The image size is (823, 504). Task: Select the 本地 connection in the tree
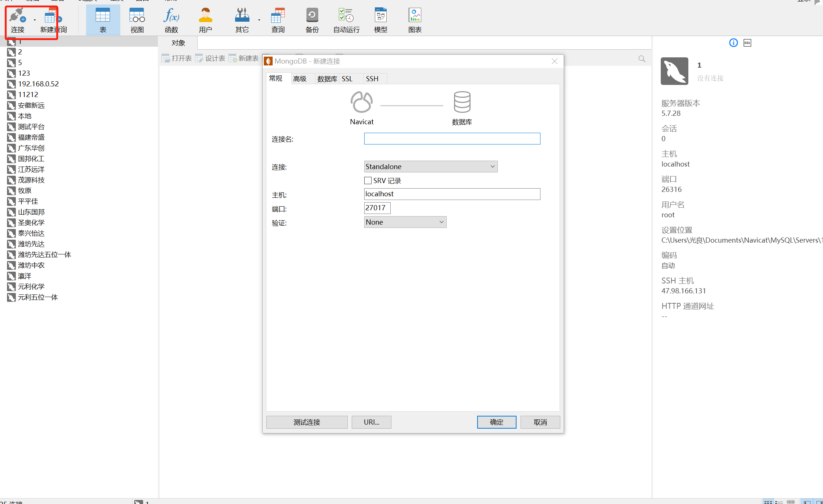point(25,116)
